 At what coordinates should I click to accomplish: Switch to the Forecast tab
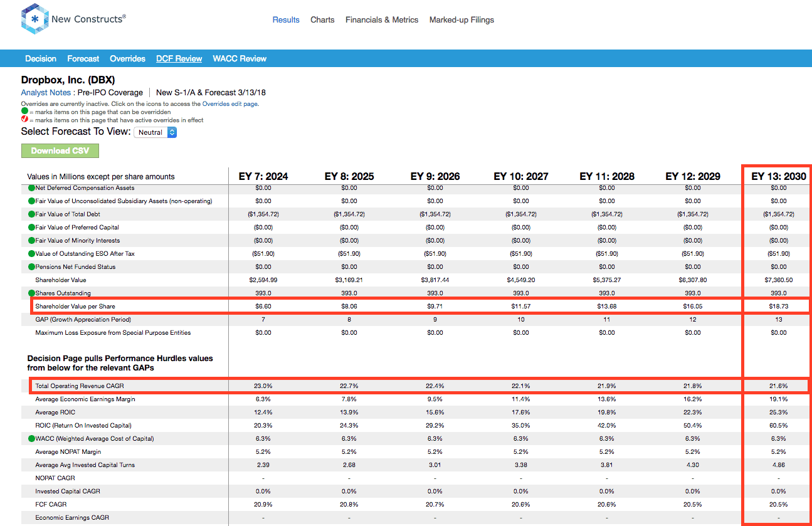point(83,58)
